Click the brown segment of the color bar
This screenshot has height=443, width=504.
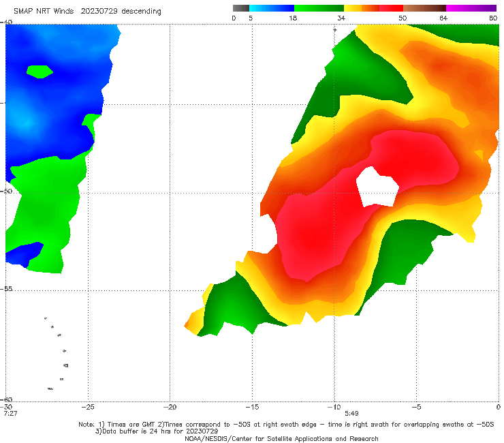pos(424,8)
